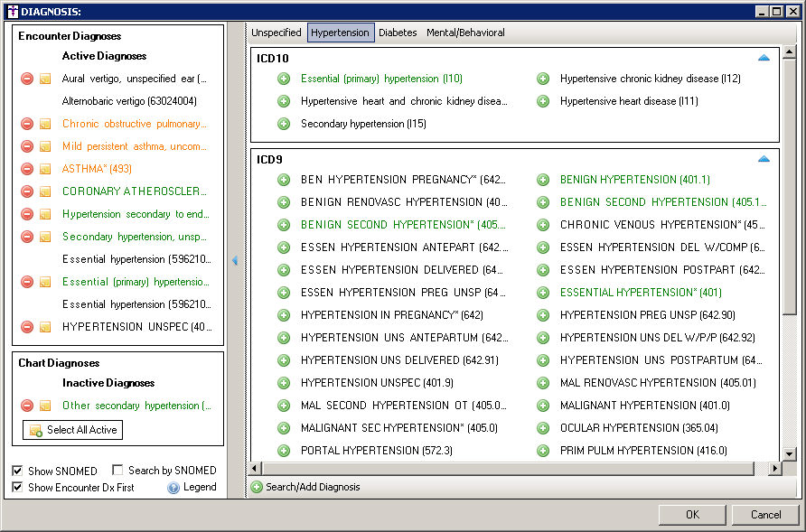Add Hypertensive heart disease (I11) via plus icon
This screenshot has width=806, height=532.
[543, 101]
